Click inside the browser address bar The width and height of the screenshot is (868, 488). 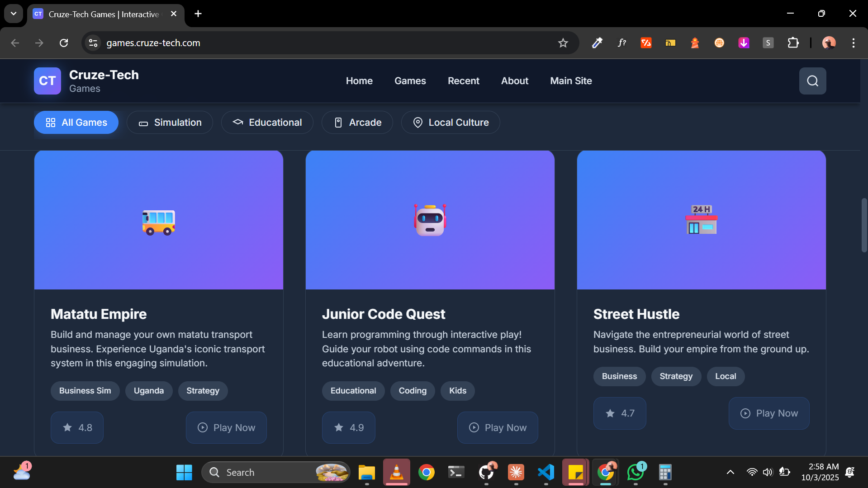tap(317, 43)
